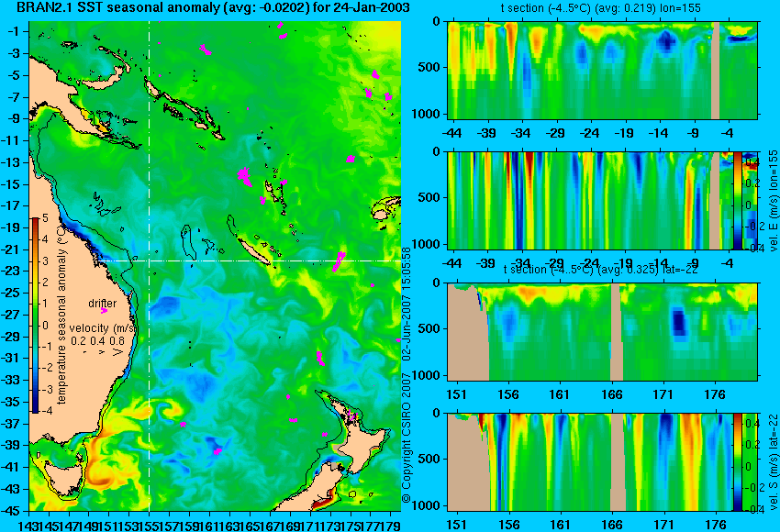Viewport: 780px width, 532px height.
Task: Click the '0' tick on temperature colorbar
Action: tap(45, 326)
